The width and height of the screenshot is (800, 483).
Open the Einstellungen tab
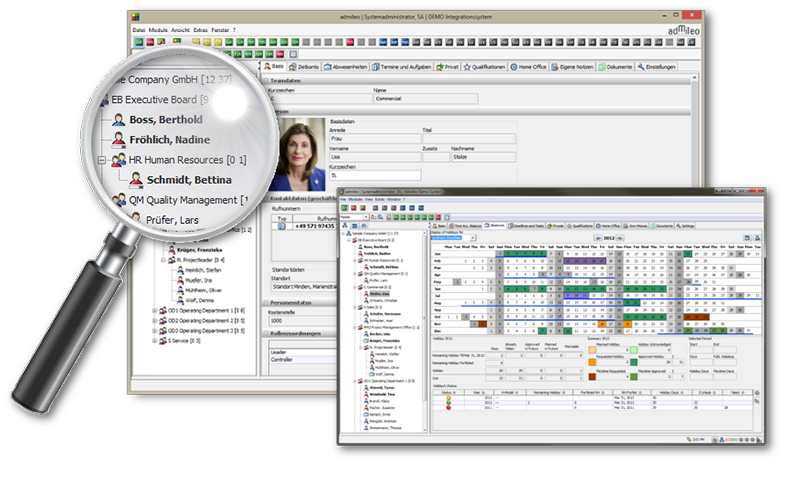[657, 67]
